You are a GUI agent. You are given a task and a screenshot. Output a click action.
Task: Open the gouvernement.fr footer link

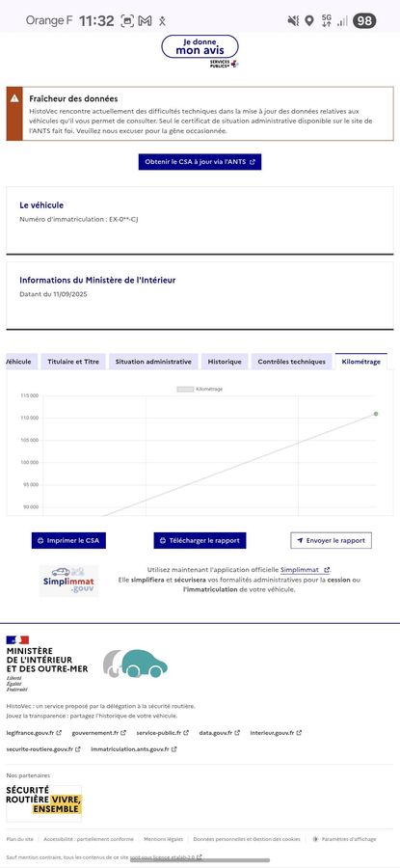click(x=98, y=732)
